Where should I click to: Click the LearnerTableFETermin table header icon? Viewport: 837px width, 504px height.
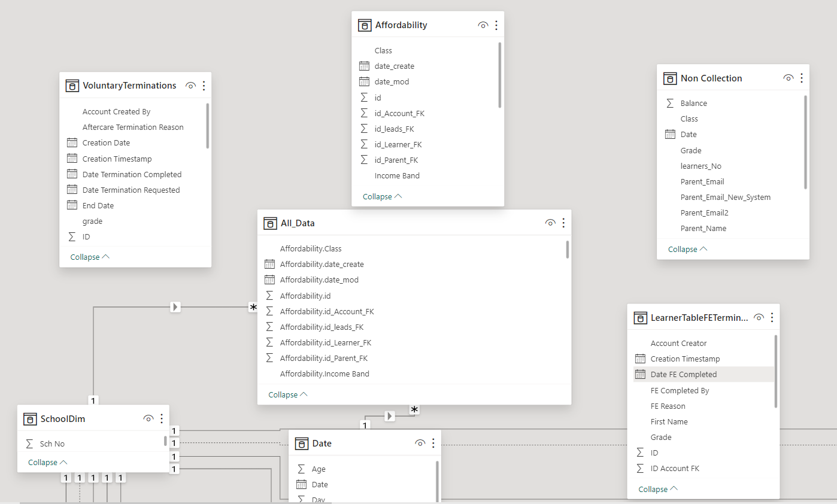tap(640, 318)
